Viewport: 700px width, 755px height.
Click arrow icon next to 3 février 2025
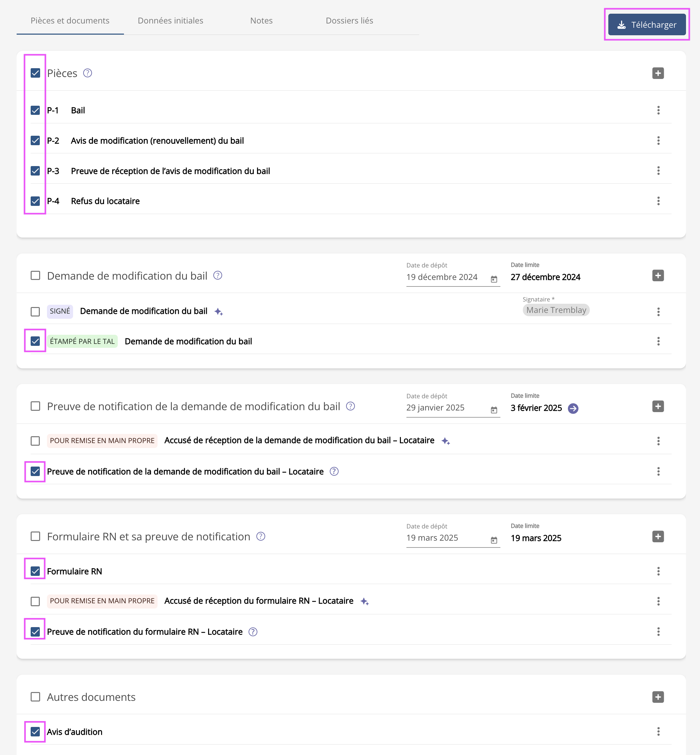(573, 408)
